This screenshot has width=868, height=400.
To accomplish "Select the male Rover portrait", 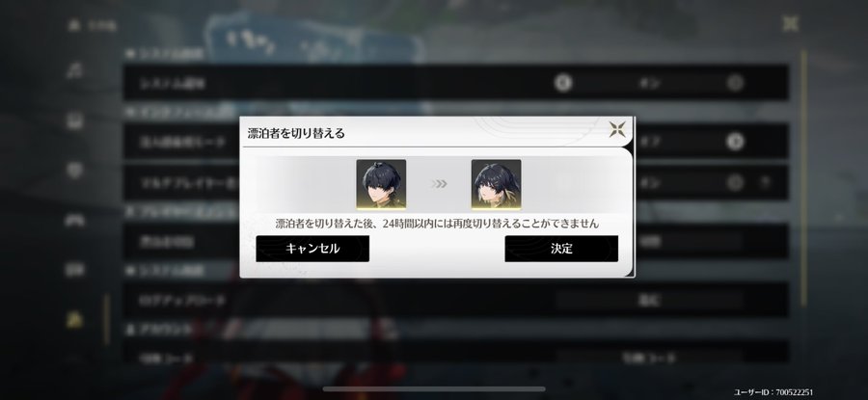I will coord(381,184).
